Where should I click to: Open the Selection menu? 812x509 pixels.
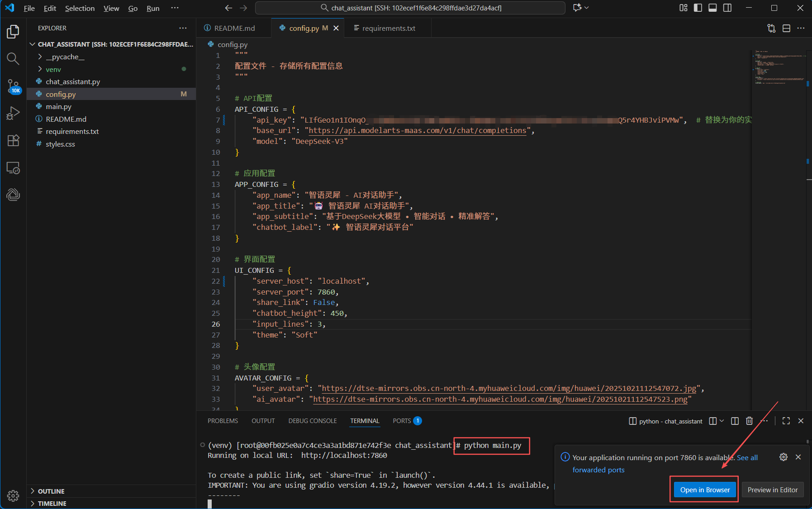coord(80,8)
